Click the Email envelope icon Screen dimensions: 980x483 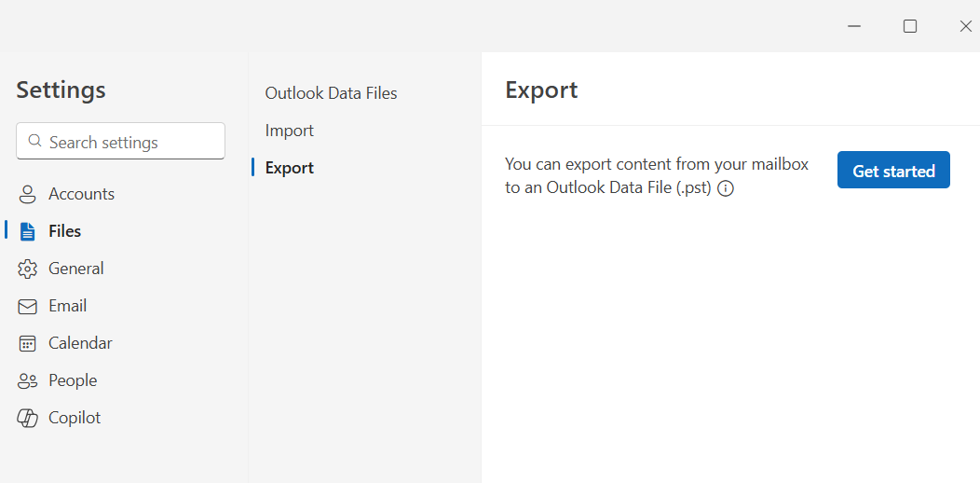pyautogui.click(x=28, y=306)
